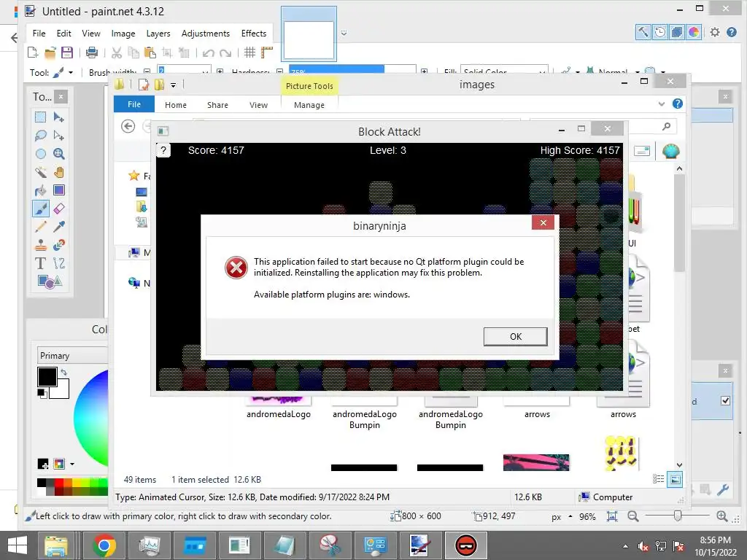Click the Open file icon in paint.net toolbar
This screenshot has width=747, height=560.
tap(50, 52)
